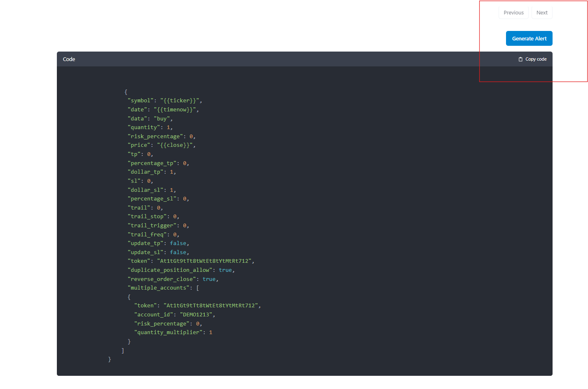Image resolution: width=588 pixels, height=389 pixels.
Task: Copy code using Copy code button
Action: [x=532, y=59]
